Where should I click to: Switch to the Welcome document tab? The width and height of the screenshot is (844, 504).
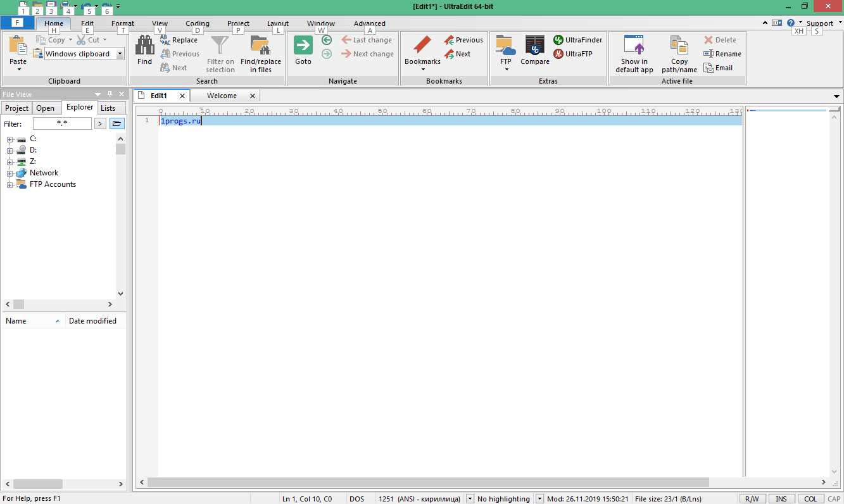point(222,96)
